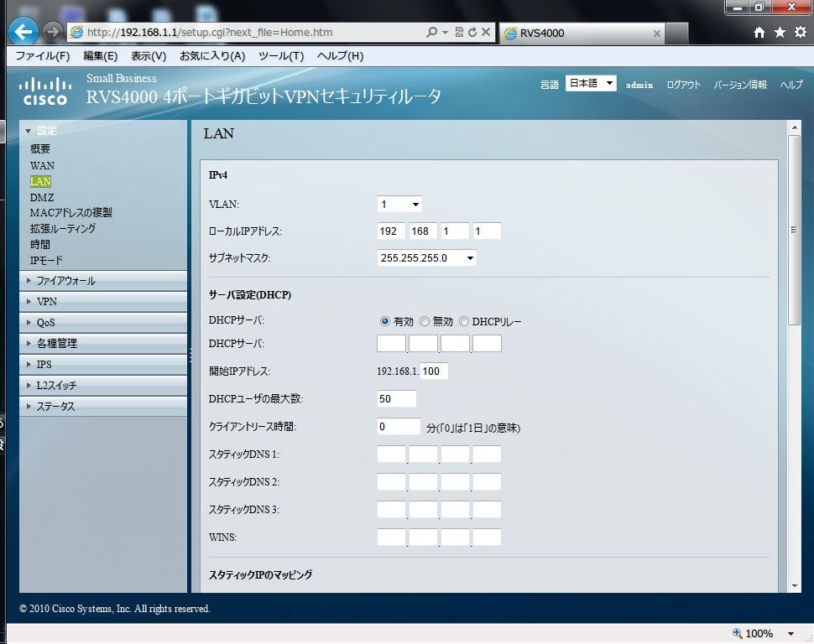The height and width of the screenshot is (644, 814).
Task: Click the compatibility view icon in address bar
Action: click(x=459, y=32)
